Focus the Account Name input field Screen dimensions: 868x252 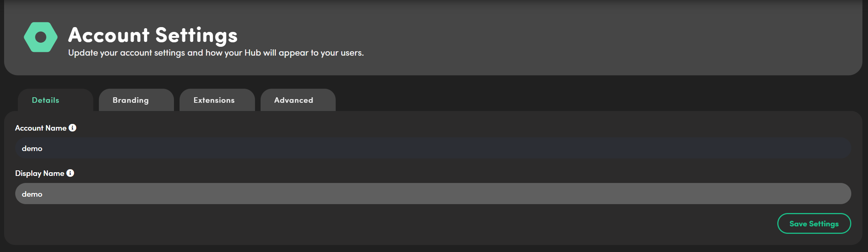[433, 148]
